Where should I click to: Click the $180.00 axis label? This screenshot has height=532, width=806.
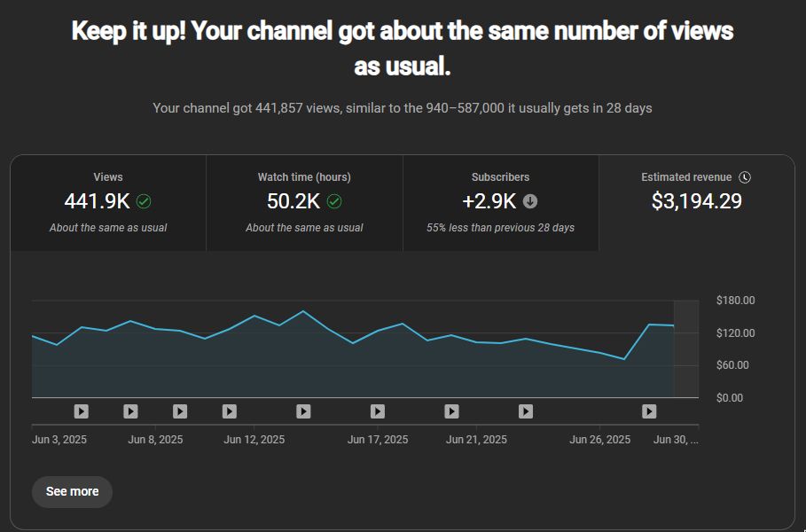pos(736,301)
